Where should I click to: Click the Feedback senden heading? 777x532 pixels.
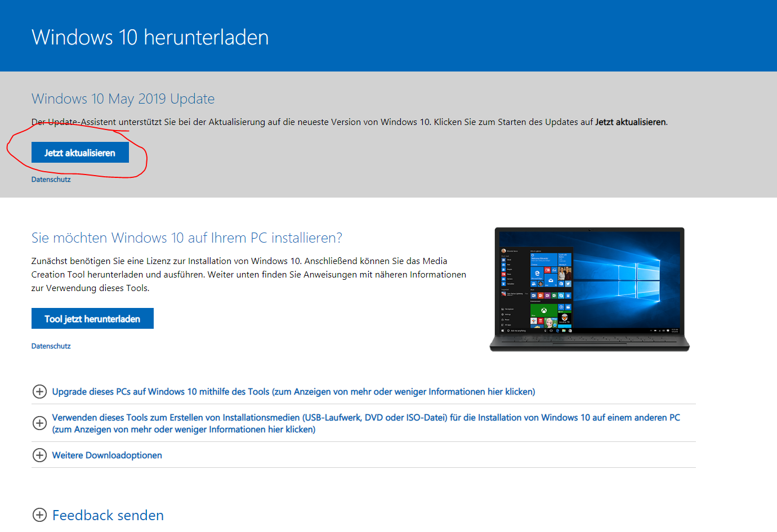[108, 515]
